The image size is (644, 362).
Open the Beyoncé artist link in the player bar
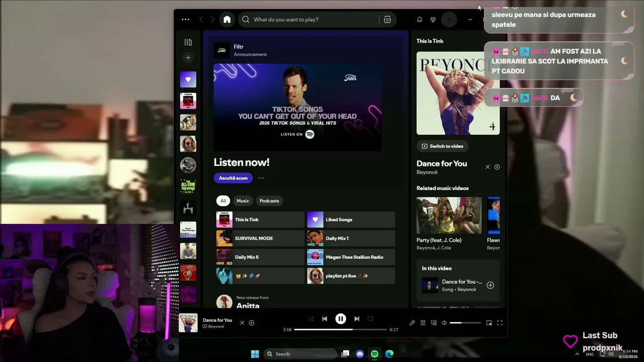pyautogui.click(x=216, y=327)
